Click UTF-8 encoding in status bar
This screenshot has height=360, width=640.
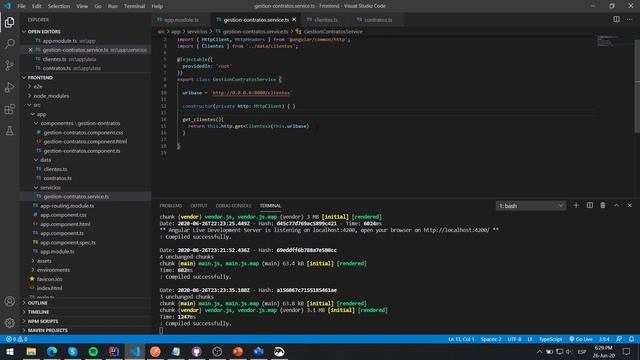click(514, 339)
